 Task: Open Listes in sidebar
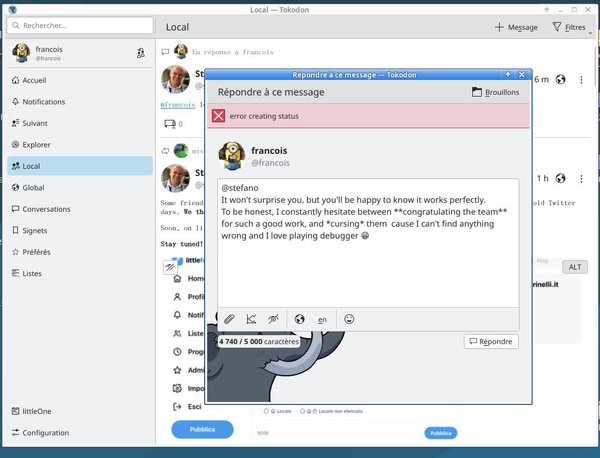(80, 273)
